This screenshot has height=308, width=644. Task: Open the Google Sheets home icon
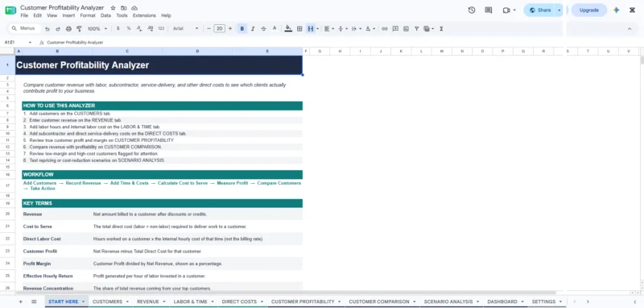click(10, 10)
